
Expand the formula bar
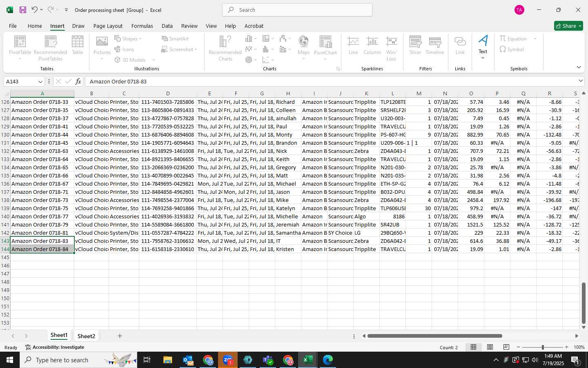581,81
